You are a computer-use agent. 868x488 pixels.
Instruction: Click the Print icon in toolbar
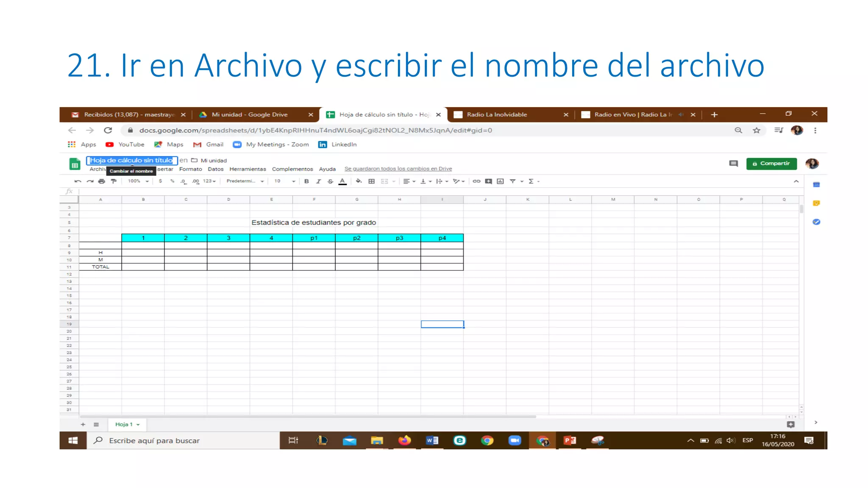pyautogui.click(x=102, y=181)
